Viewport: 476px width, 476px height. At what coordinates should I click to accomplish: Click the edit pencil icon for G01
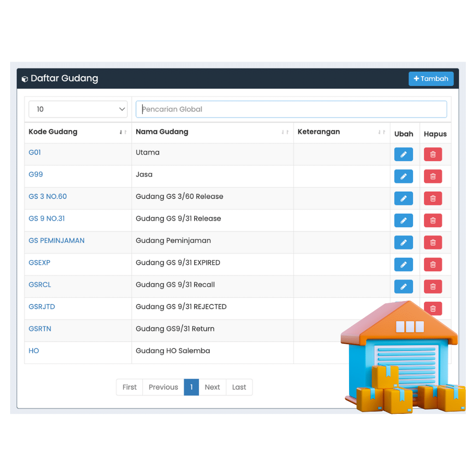point(403,154)
